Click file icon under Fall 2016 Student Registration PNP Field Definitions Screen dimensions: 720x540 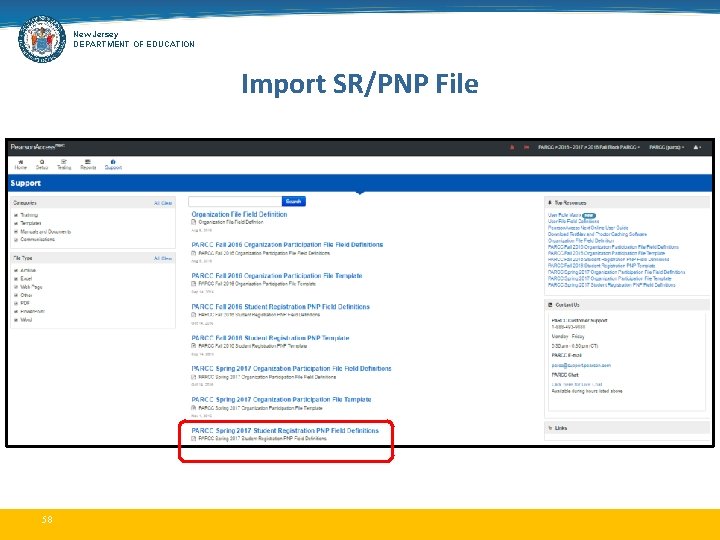pyautogui.click(x=193, y=315)
